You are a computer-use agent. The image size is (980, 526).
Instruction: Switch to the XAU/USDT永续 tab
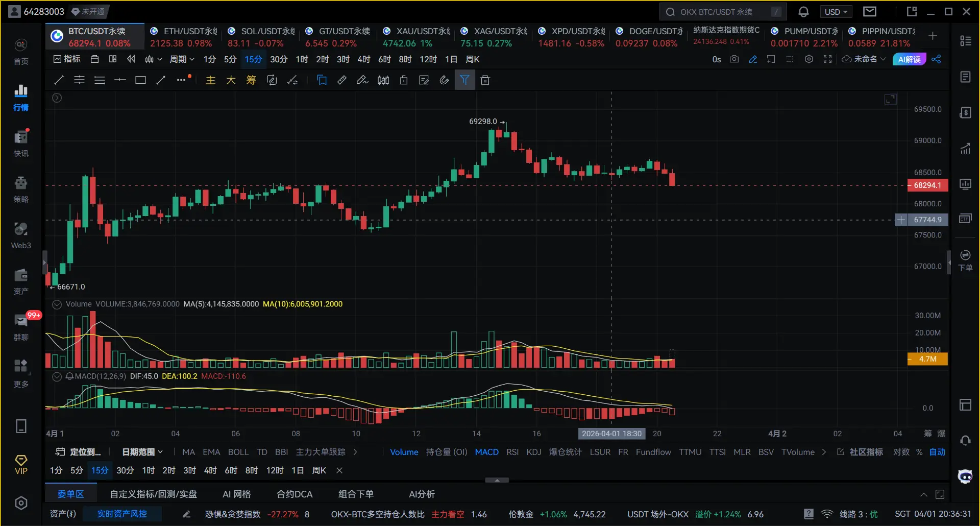tap(416, 37)
